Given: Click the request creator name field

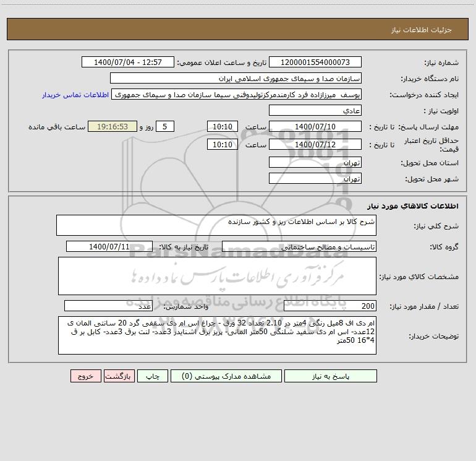Looking at the screenshot, I should [x=236, y=94].
